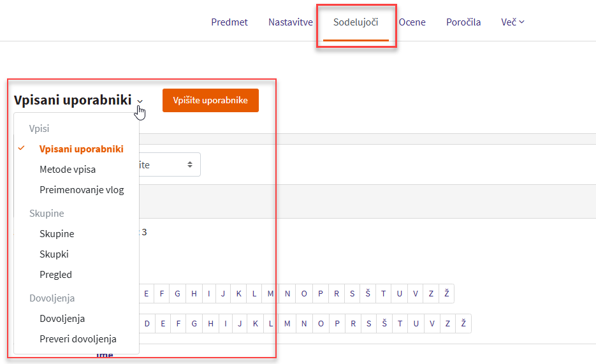
Task: Go to the Poročila tab
Action: pyautogui.click(x=463, y=22)
